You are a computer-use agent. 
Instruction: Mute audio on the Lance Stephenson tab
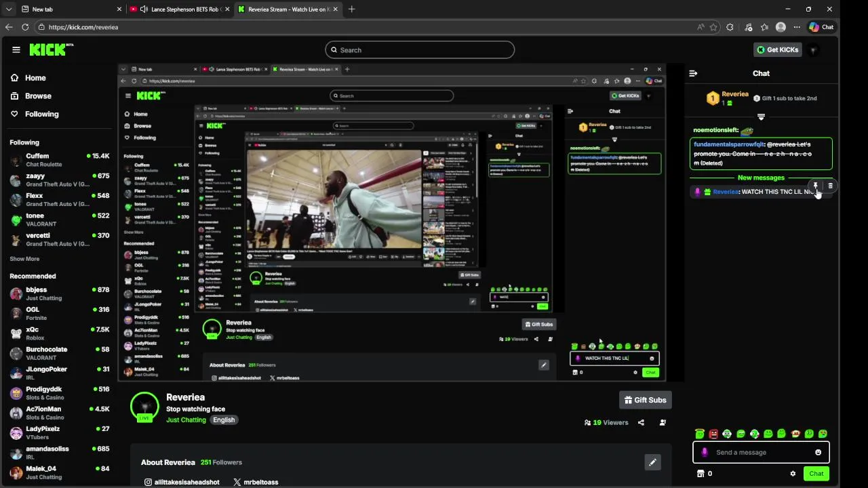pyautogui.click(x=144, y=9)
